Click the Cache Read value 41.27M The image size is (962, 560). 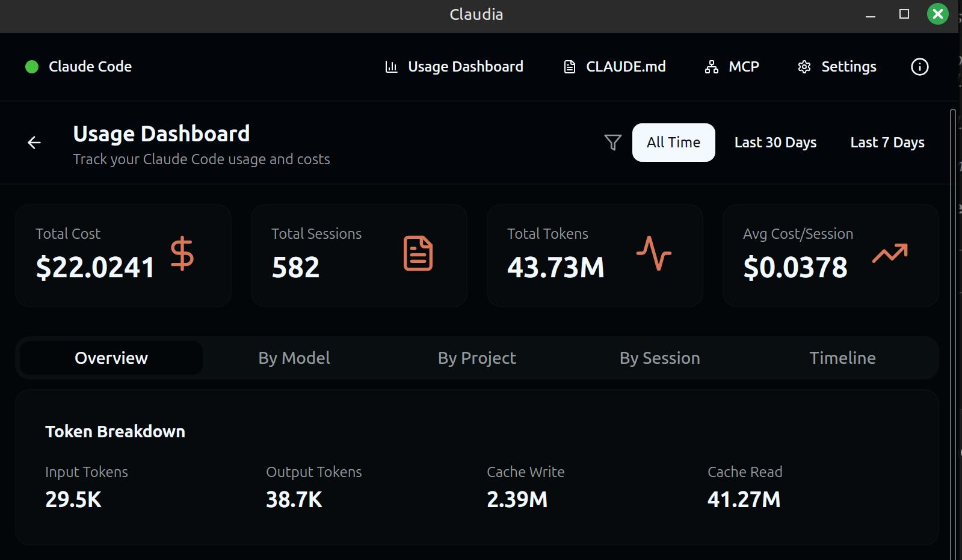coord(744,500)
